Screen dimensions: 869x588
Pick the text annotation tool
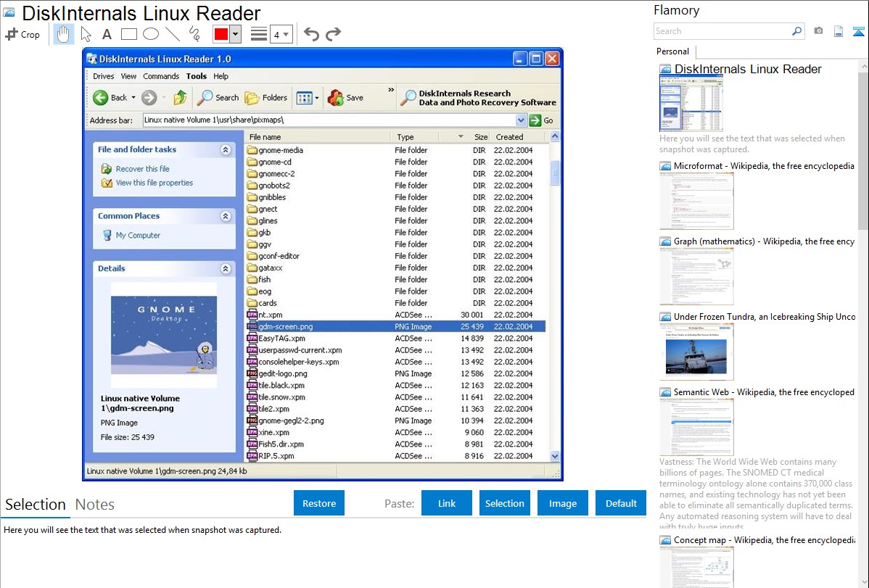click(107, 34)
